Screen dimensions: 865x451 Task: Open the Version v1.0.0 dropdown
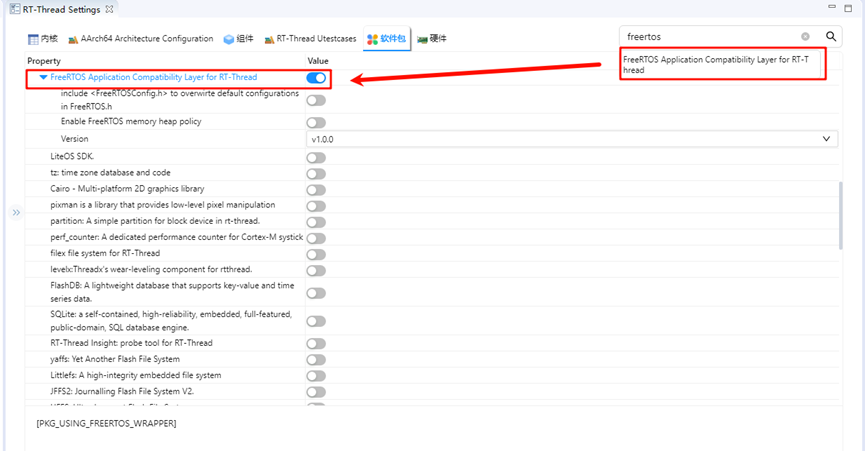[572, 139]
